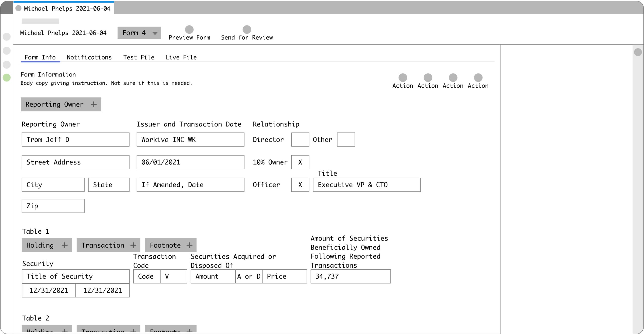Uncheck the 10% Owner checkbox
Screen dimensions: 644x334
point(300,162)
